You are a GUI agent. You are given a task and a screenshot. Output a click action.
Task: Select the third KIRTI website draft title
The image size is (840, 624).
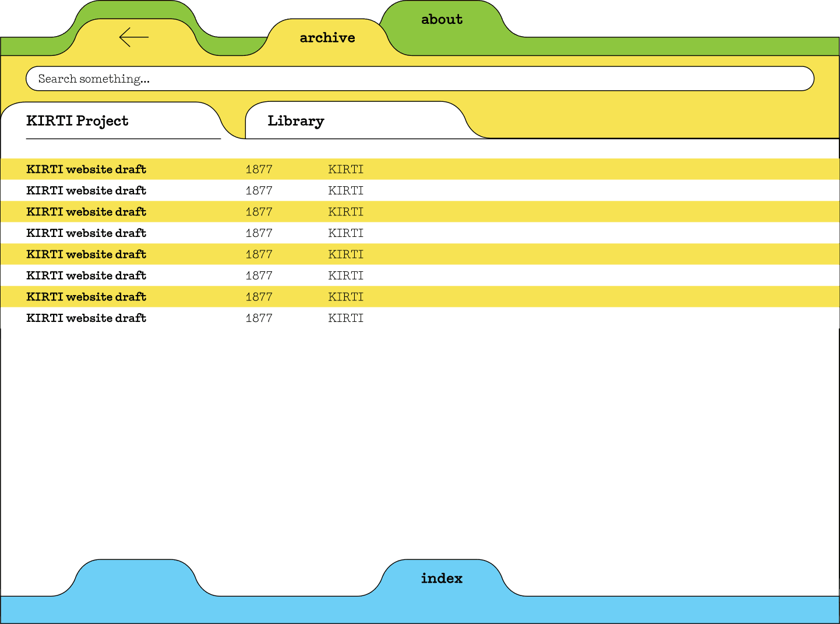point(86,212)
